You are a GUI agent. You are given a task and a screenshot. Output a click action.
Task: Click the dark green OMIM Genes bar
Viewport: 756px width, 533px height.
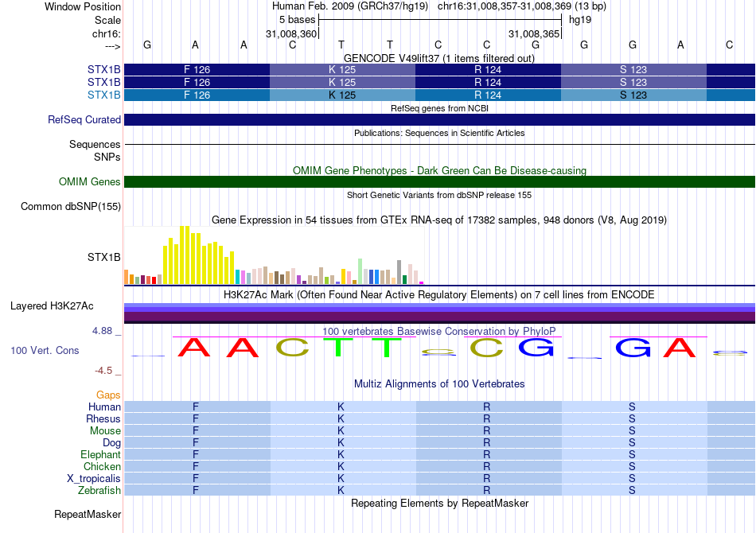pos(440,181)
